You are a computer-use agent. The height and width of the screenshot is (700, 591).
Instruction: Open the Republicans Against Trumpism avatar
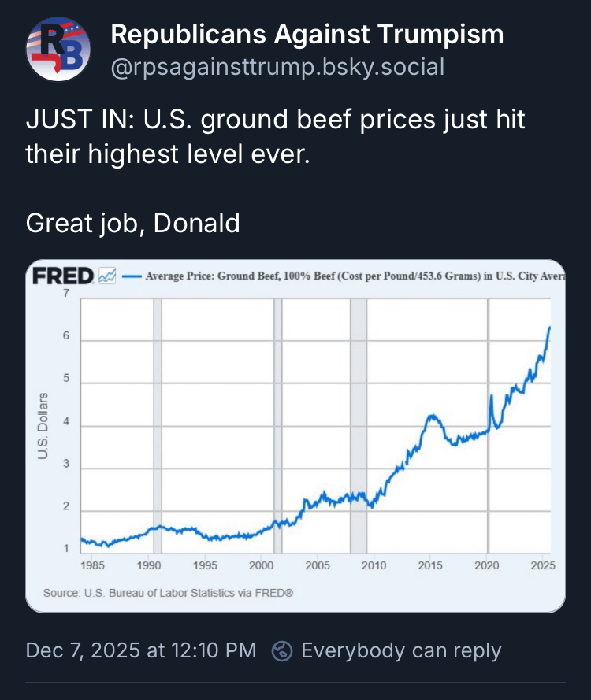[59, 49]
